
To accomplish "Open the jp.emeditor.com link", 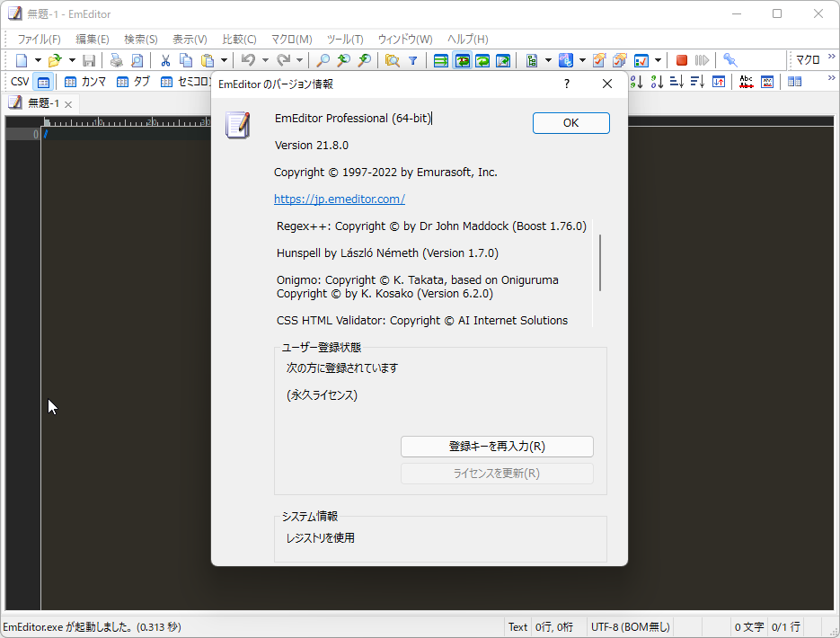I will point(339,199).
